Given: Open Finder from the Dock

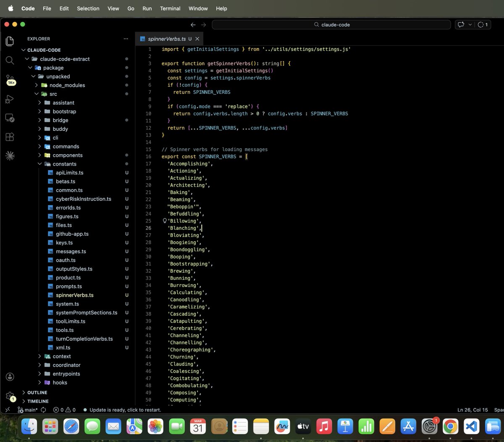Looking at the screenshot, I should 29,427.
